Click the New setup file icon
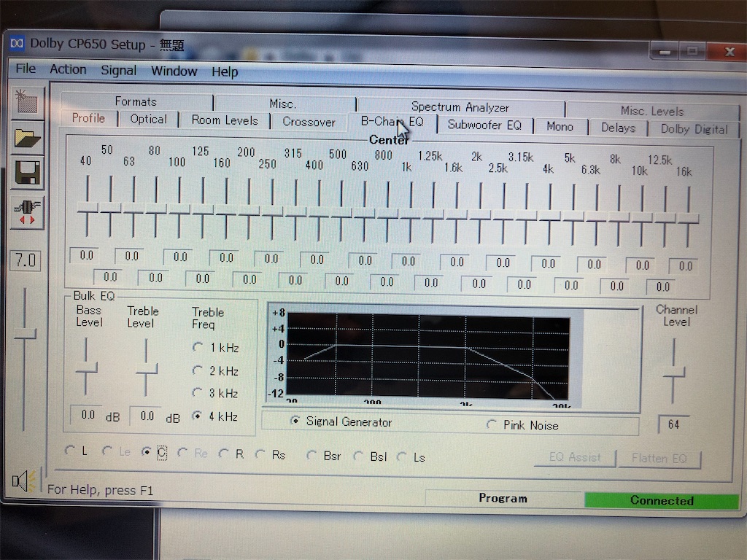Viewport: 747px width, 560px height. click(27, 103)
